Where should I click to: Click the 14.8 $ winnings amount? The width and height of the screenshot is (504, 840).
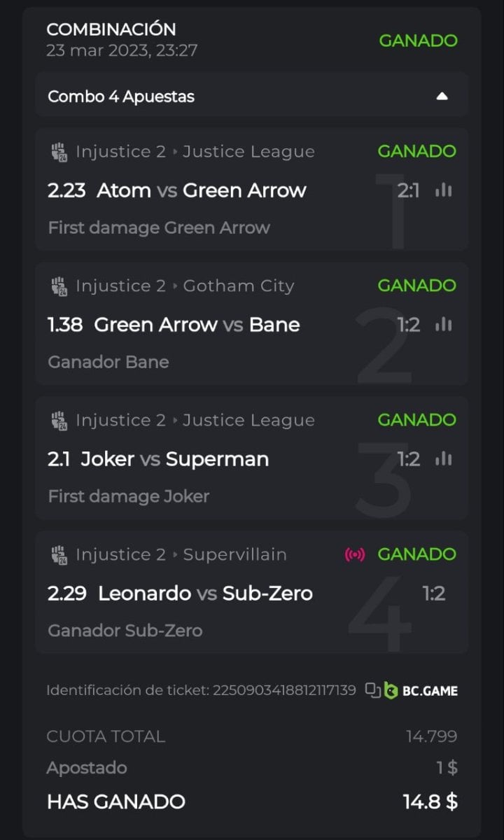pyautogui.click(x=430, y=802)
